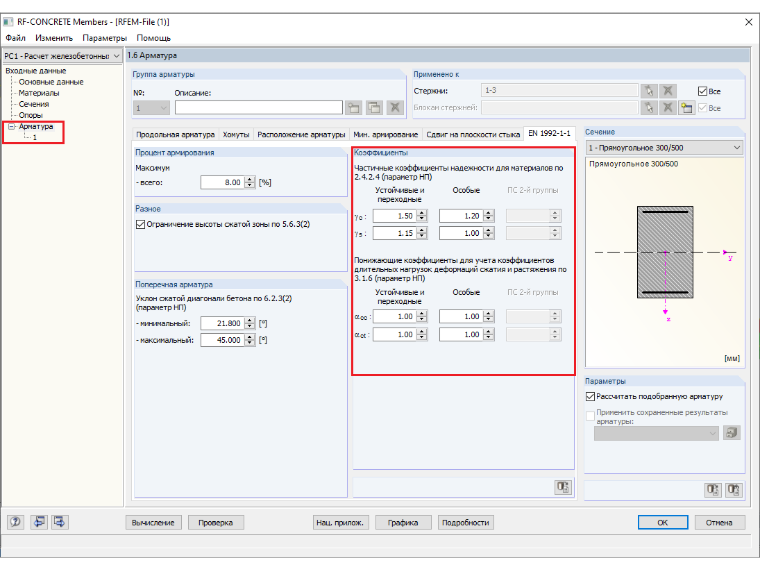The image size is (760, 570).
Task: Adjust γc persistent value 1.50 spinner
Action: pyautogui.click(x=422, y=216)
